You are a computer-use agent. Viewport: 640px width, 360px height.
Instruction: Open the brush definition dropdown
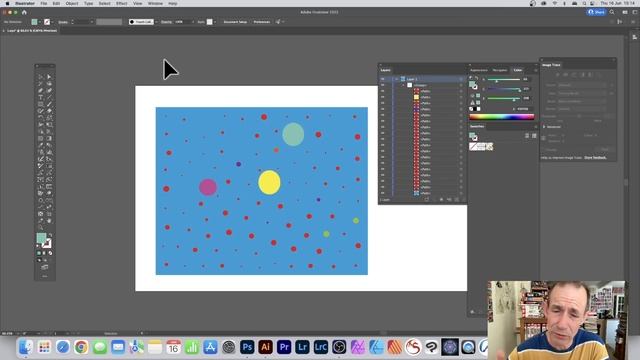click(x=156, y=22)
